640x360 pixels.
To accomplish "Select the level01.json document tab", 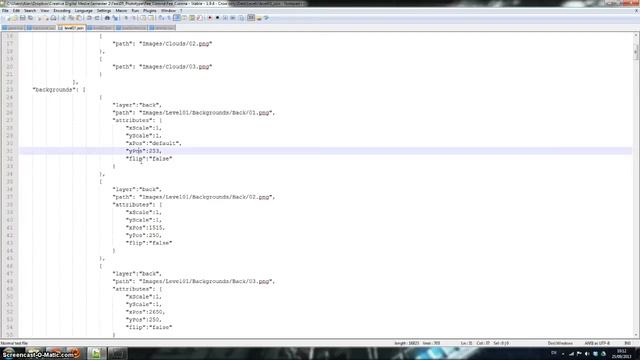I will click(x=72, y=28).
